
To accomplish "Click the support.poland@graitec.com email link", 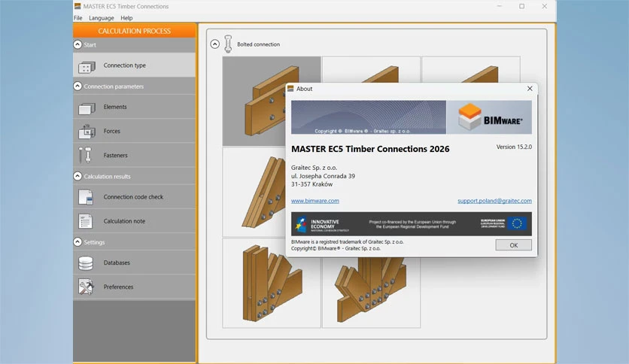I will click(494, 201).
